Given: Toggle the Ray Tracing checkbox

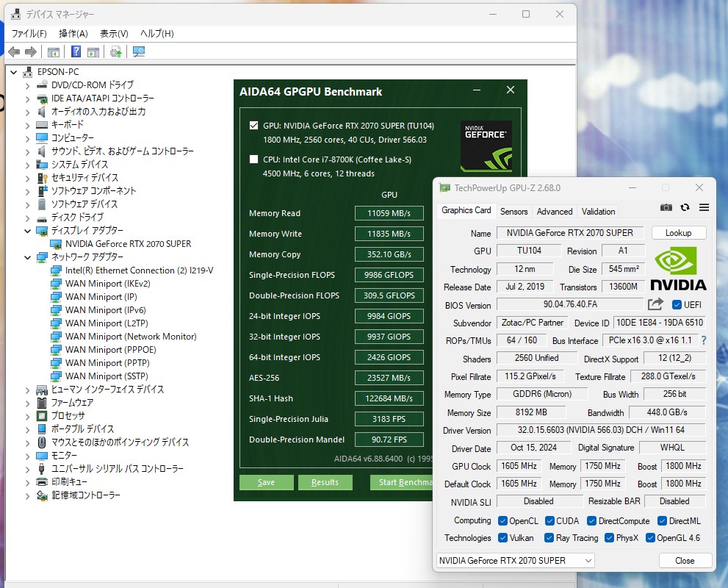Looking at the screenshot, I should [x=549, y=538].
